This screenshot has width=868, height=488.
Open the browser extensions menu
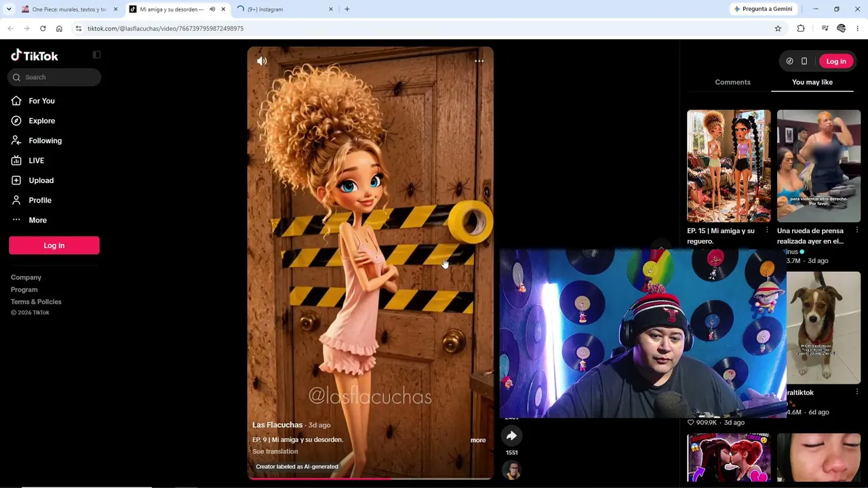(801, 28)
